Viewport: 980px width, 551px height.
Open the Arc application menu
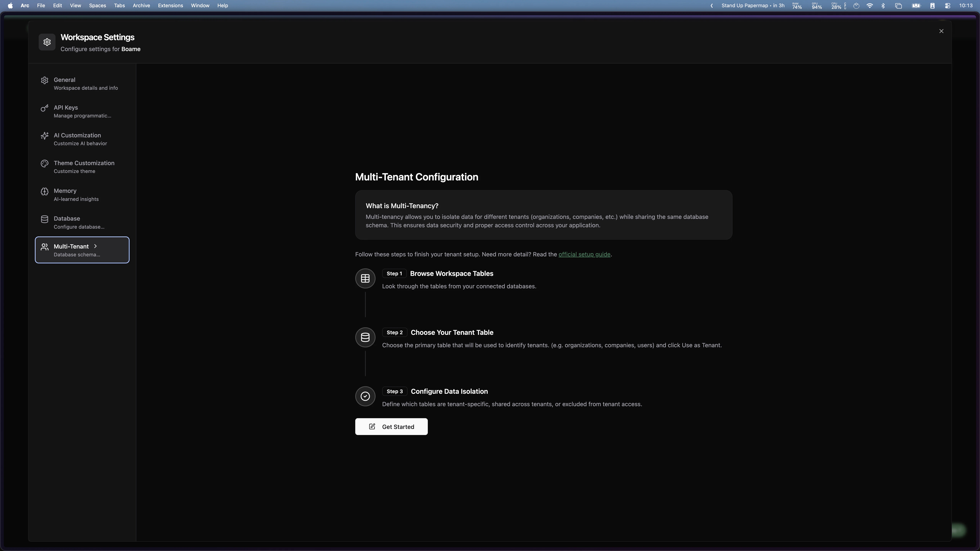point(25,5)
